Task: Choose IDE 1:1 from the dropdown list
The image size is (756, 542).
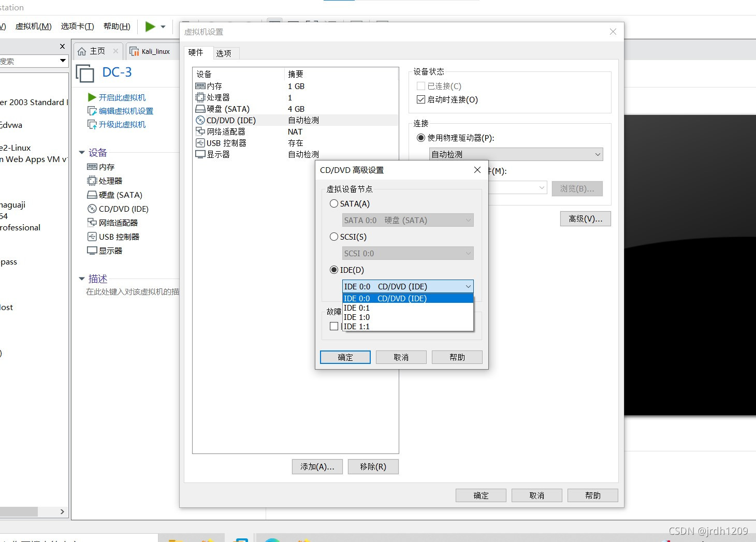Action: pos(408,326)
